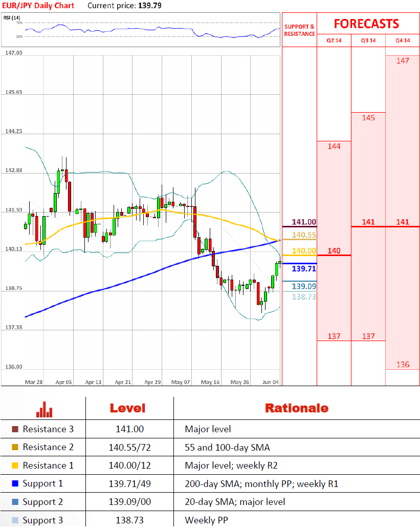
Task: Select the 'Support 2' row label
Action: pos(42,502)
